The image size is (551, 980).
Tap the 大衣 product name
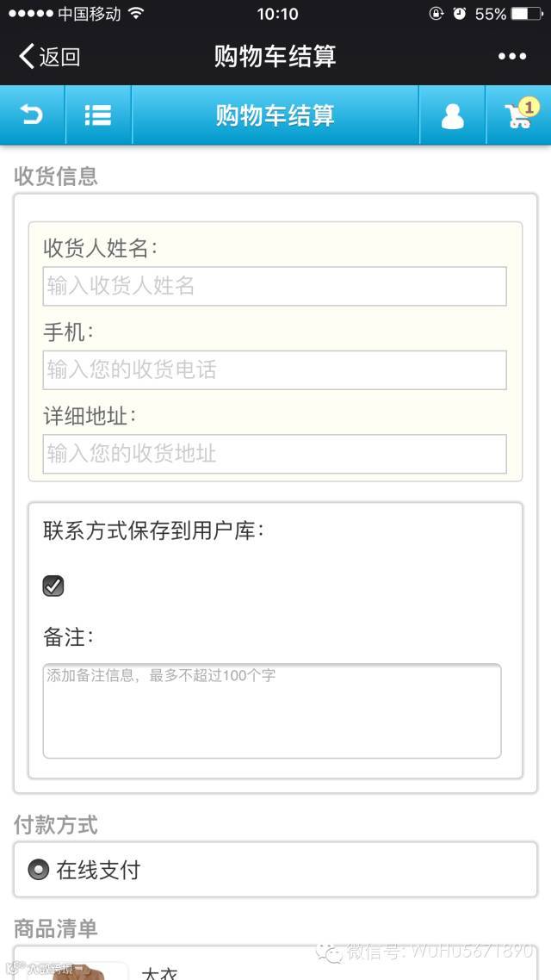[161, 974]
